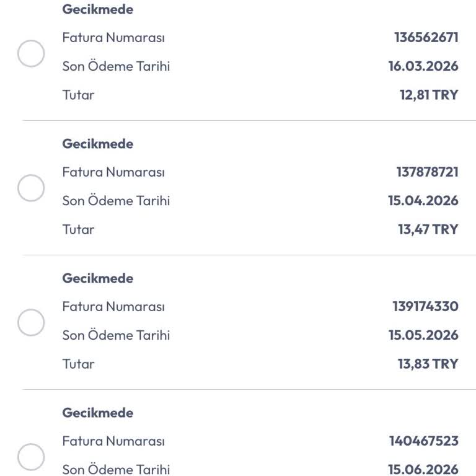Tap the 13,83 TRY amount
This screenshot has height=476, width=476.
click(x=428, y=364)
